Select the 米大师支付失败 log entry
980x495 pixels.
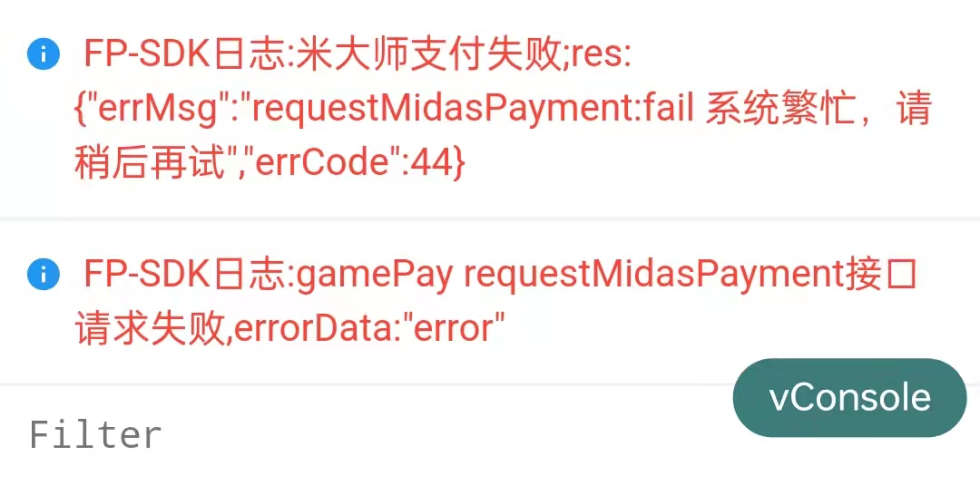click(490, 109)
